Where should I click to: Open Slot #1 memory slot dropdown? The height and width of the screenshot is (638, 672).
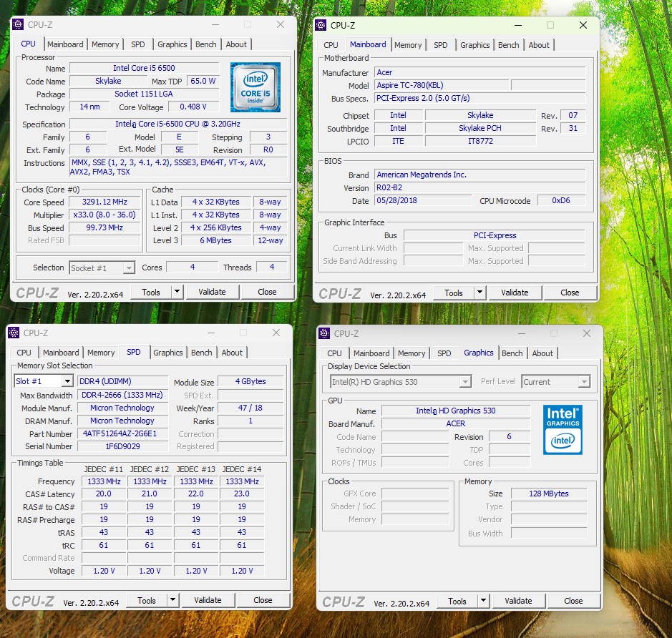click(67, 381)
